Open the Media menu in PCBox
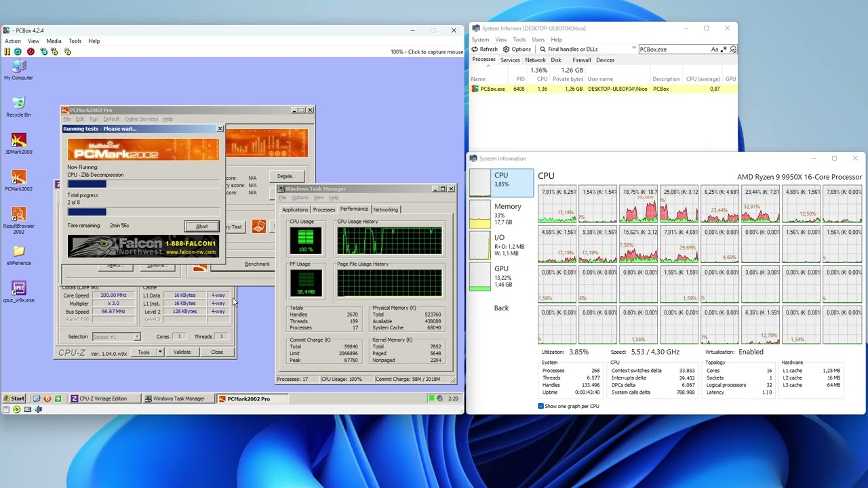 54,41
